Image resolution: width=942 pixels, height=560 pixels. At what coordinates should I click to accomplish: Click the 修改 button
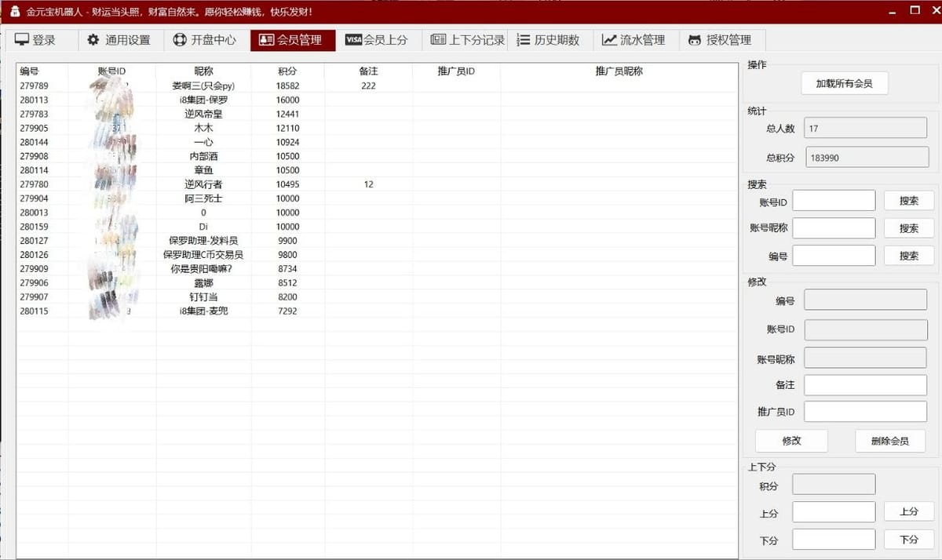click(791, 441)
